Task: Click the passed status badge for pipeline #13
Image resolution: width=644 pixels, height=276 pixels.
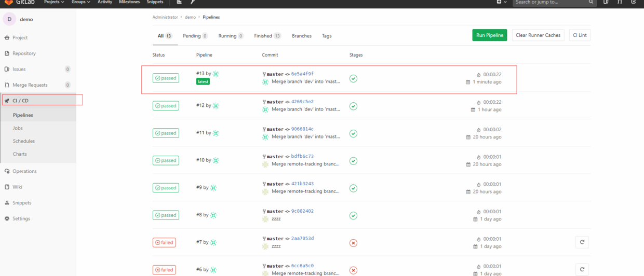Action: [x=166, y=78]
